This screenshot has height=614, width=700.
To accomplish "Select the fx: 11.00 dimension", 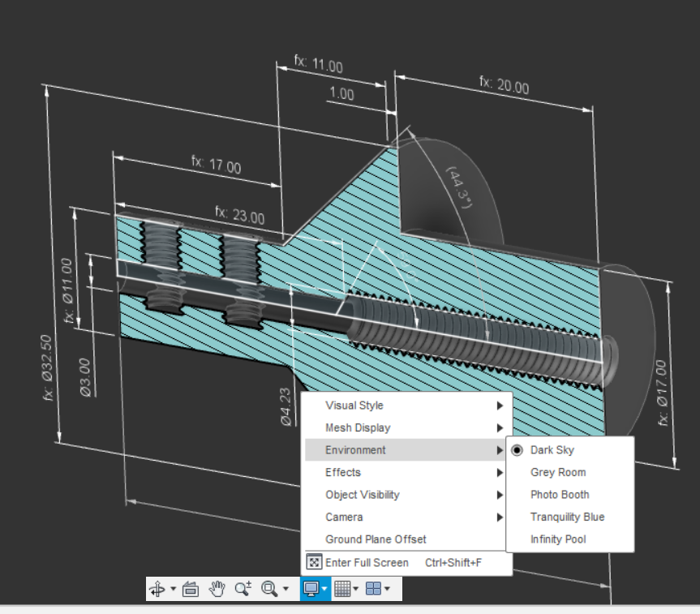I will click(319, 64).
